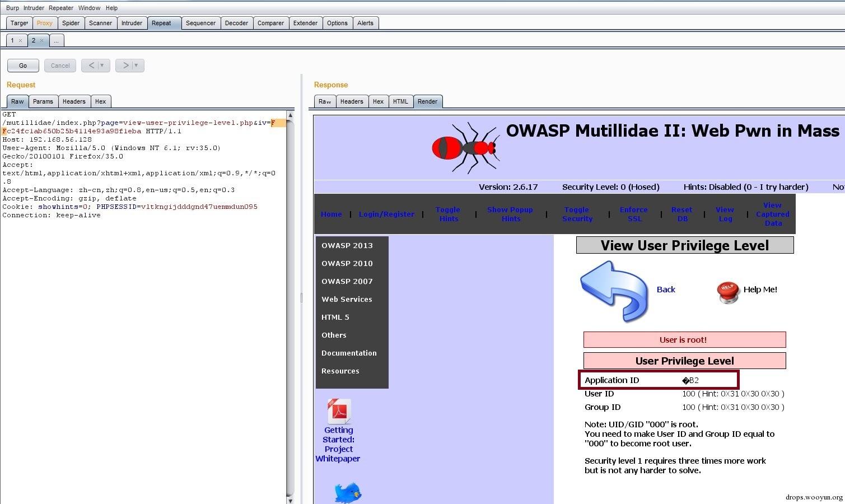Viewport: 845px width, 504px height.
Task: Add new Repeater tab with ... button
Action: [57, 40]
